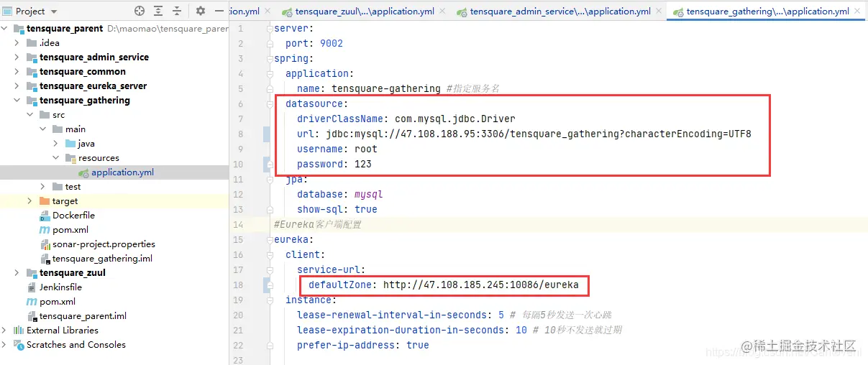Expand Scratches and Consoles node
This screenshot has height=365, width=868.
coord(5,345)
